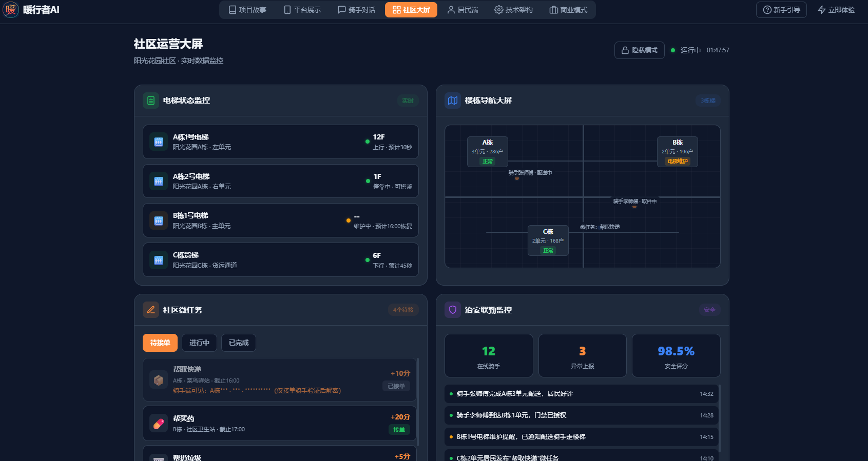The image size is (868, 461).
Task: Click the 01:47:57 running timer
Action: (718, 50)
